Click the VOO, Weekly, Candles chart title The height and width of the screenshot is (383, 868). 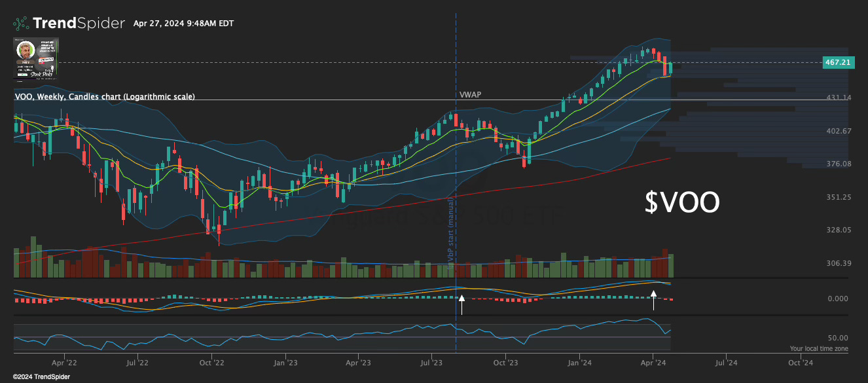(x=104, y=96)
